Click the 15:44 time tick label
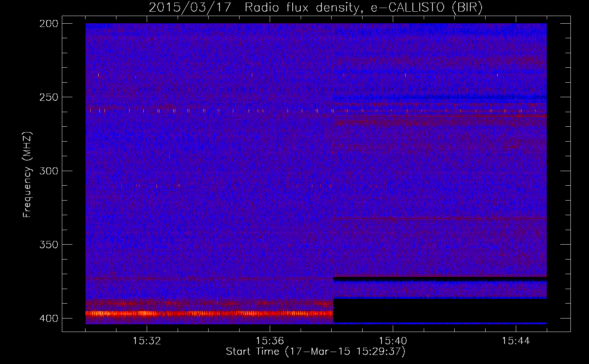 [516, 341]
